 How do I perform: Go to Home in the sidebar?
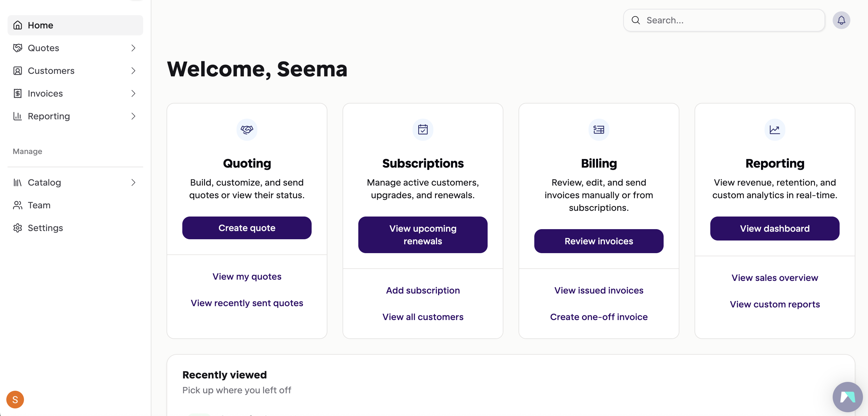click(x=40, y=25)
